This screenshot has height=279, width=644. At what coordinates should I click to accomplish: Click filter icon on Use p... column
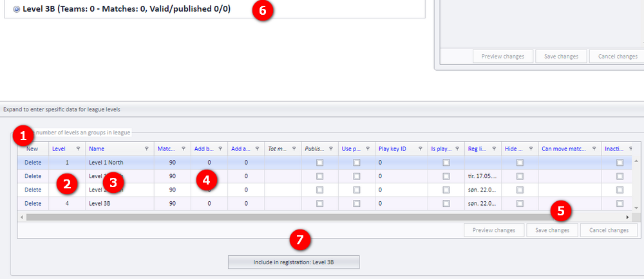pyautogui.click(x=368, y=148)
